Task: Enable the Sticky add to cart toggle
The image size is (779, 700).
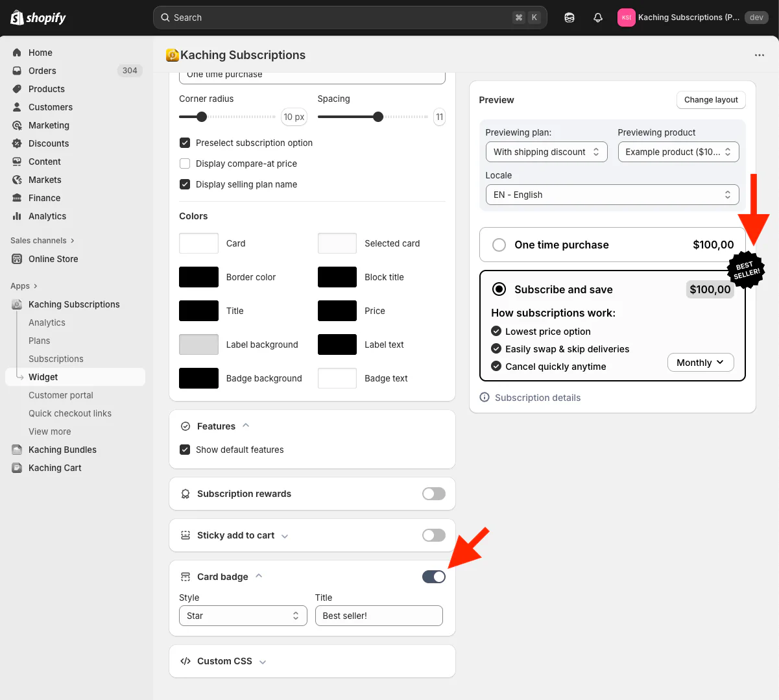Action: [434, 535]
